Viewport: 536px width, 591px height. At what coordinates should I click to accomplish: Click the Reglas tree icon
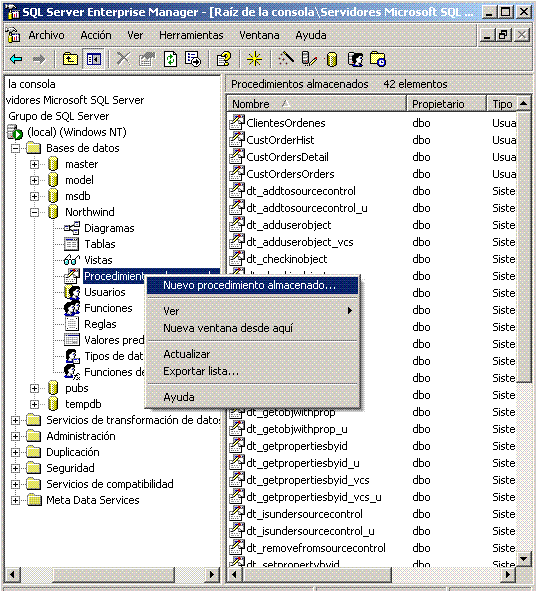(x=72, y=324)
